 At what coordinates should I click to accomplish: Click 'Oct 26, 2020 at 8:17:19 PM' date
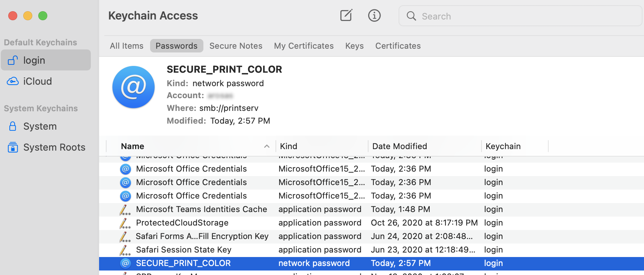click(x=424, y=223)
